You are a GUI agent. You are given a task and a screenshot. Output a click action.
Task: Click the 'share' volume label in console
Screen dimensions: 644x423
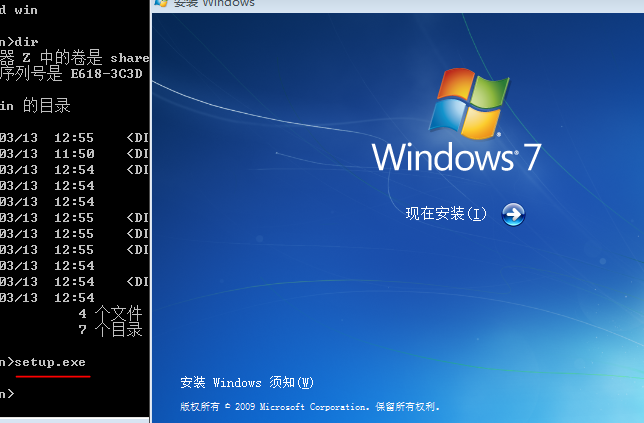point(130,58)
